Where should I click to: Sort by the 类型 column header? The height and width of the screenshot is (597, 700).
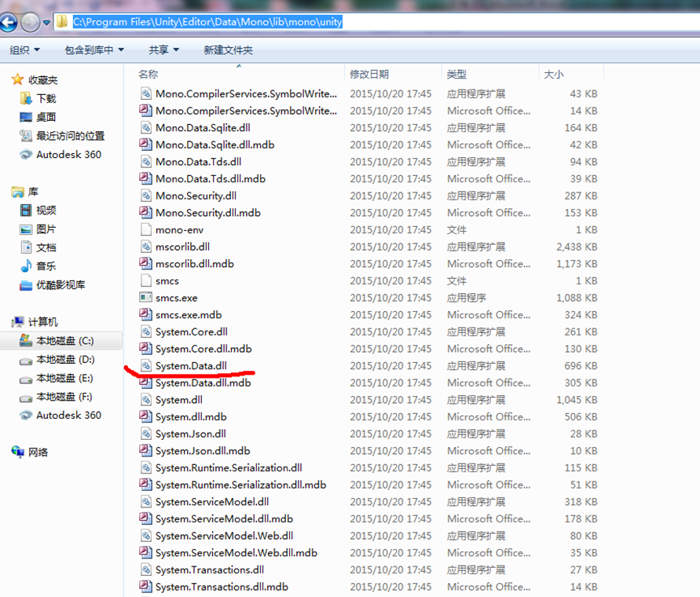tap(456, 74)
